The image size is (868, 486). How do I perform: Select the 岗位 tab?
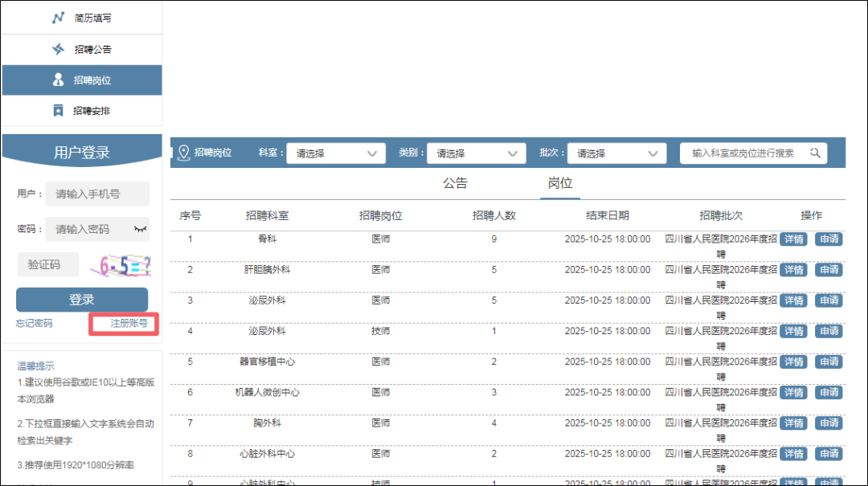pyautogui.click(x=560, y=183)
